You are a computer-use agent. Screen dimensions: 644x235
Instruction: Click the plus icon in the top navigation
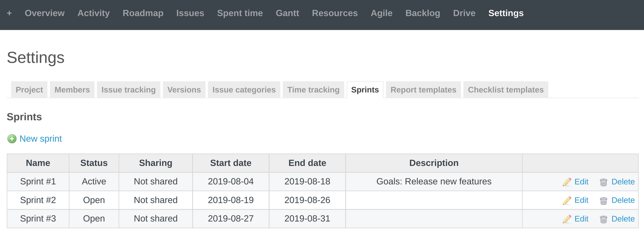point(9,13)
